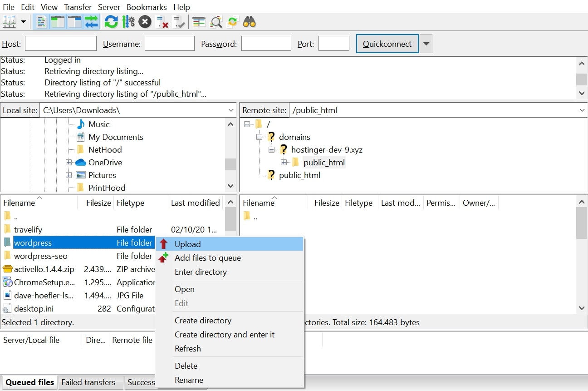Choose Refresh in context menu

(229, 349)
